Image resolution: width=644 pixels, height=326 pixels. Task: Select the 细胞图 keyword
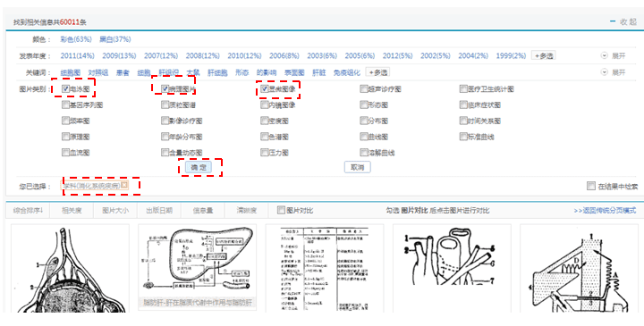click(x=71, y=72)
